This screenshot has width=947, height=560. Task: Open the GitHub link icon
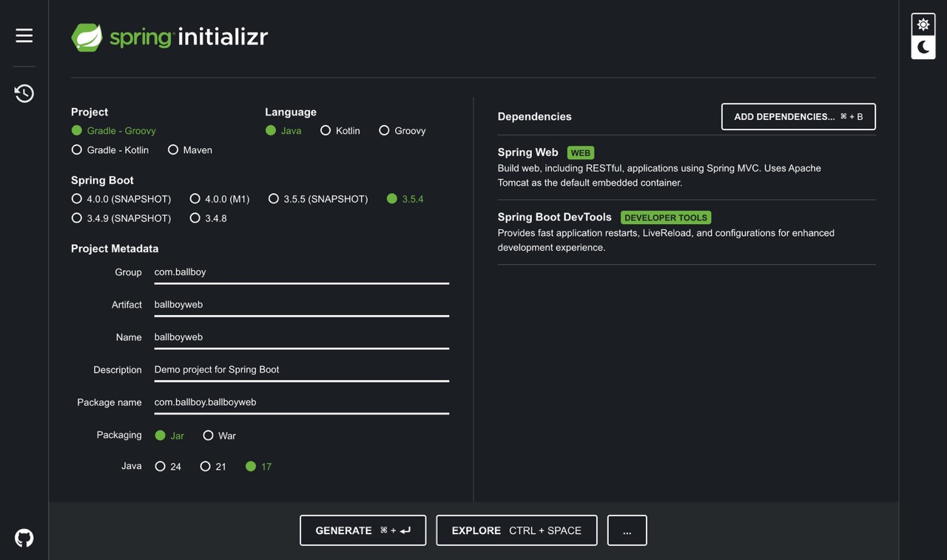(24, 538)
